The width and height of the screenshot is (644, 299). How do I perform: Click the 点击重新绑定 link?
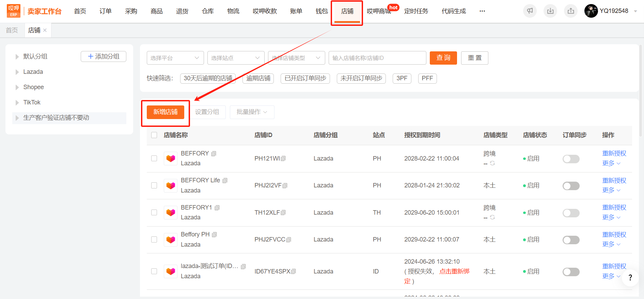(x=437, y=276)
